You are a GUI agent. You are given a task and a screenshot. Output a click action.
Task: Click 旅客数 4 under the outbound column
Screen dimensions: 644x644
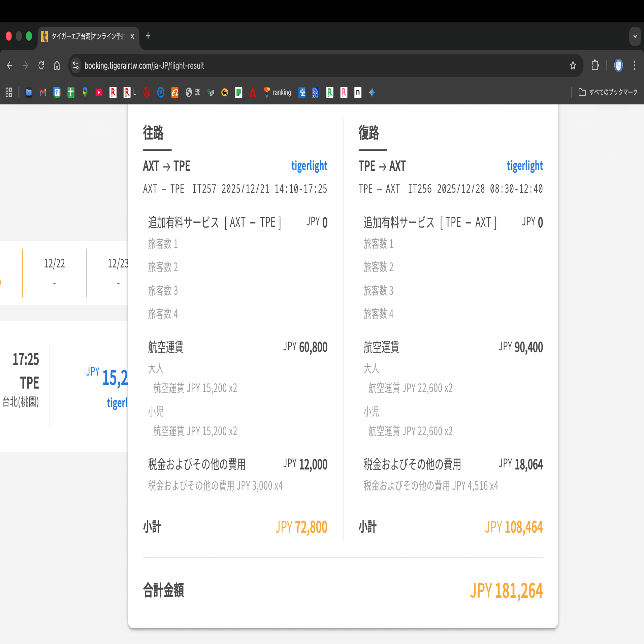pyautogui.click(x=163, y=314)
